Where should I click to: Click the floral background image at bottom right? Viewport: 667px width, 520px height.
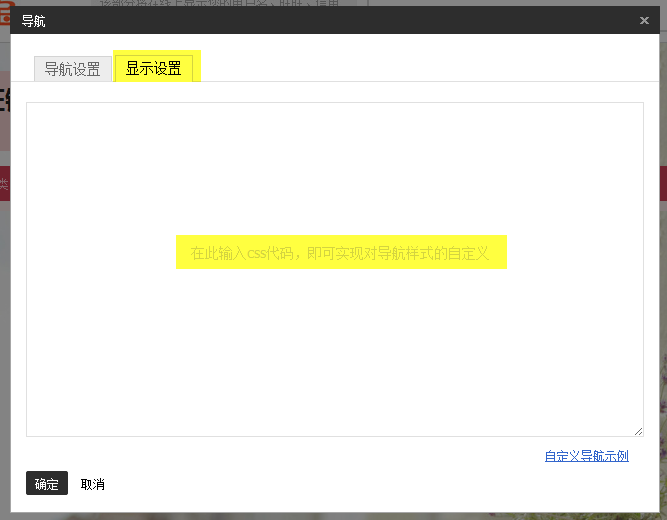coord(663,426)
